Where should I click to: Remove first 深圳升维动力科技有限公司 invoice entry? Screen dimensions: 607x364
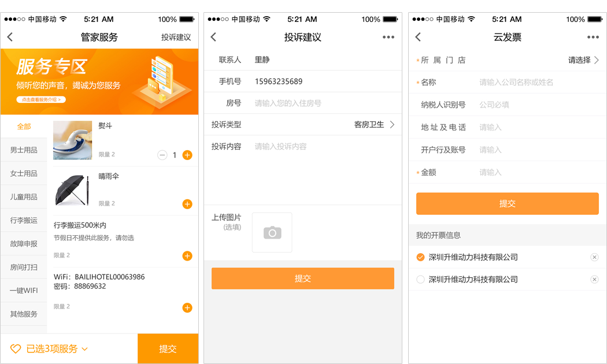[594, 257]
